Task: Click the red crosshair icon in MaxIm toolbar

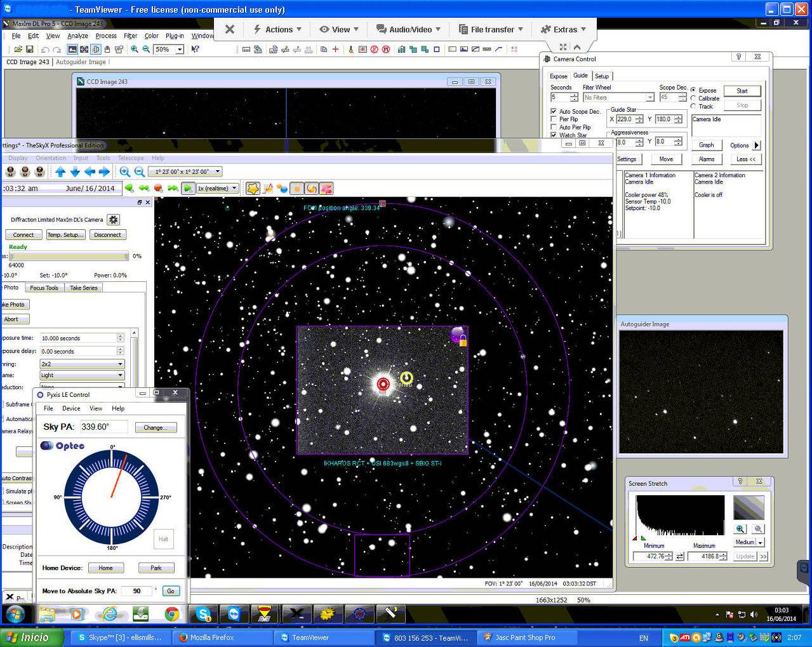Action: pos(335,50)
